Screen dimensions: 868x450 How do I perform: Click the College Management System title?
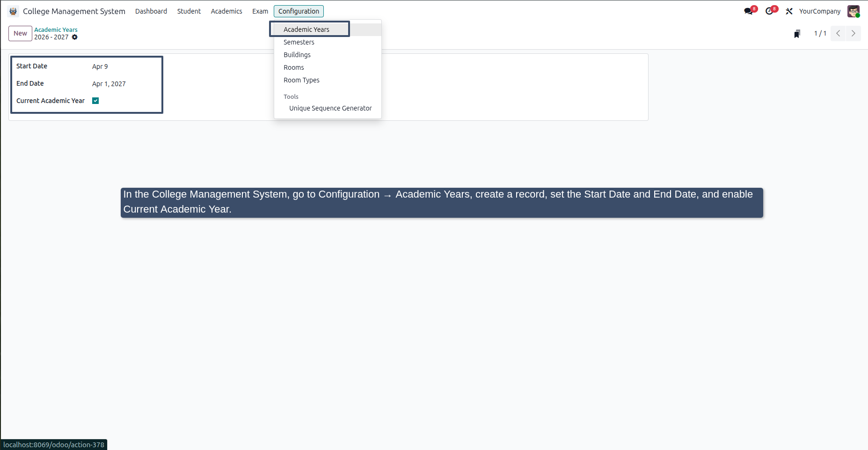(74, 11)
